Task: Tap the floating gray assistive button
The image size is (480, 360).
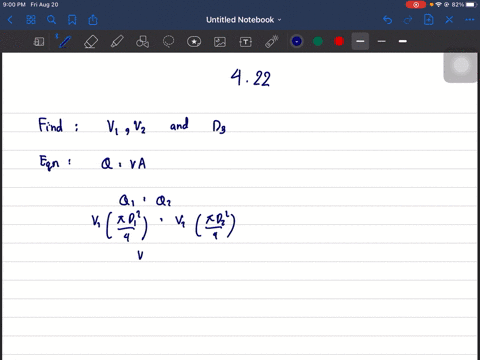Action: point(461,66)
